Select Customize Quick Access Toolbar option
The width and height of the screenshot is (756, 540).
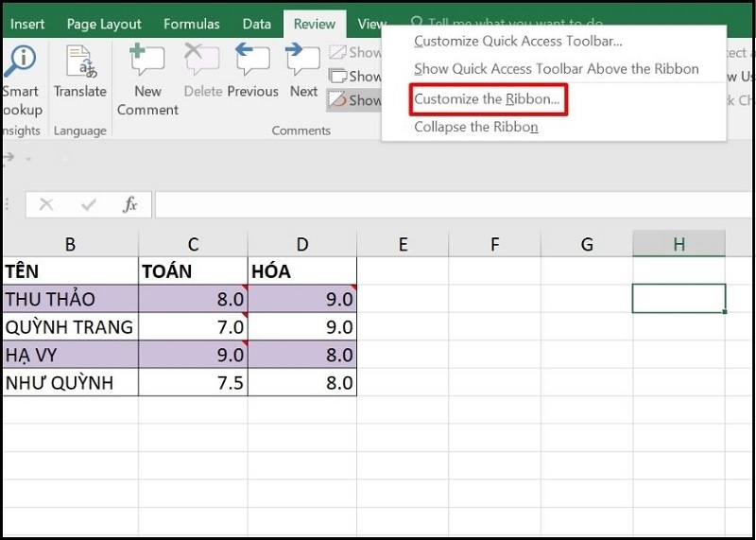coord(518,41)
